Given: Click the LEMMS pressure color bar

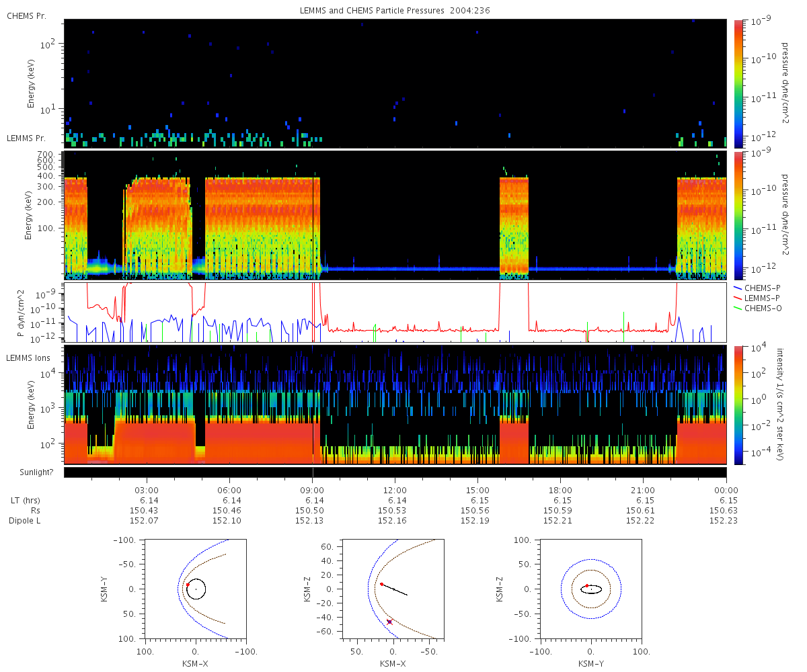Looking at the screenshot, I should point(738,215).
